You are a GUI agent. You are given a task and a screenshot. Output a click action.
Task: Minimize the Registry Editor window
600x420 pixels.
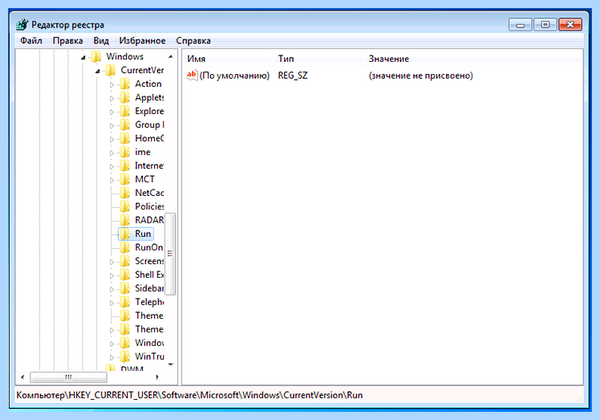[x=520, y=25]
